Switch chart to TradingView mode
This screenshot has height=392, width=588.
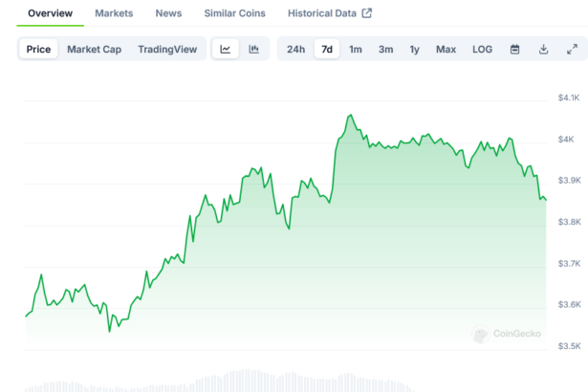coord(166,49)
